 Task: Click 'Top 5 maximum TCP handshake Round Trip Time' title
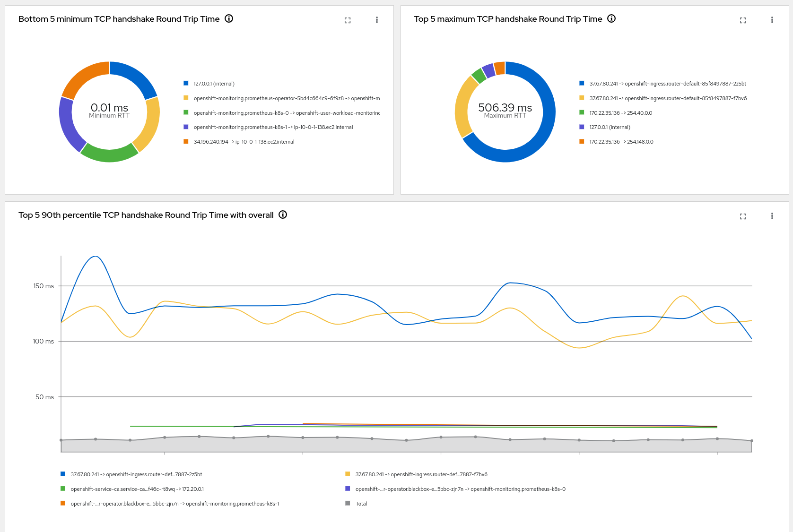pos(508,19)
